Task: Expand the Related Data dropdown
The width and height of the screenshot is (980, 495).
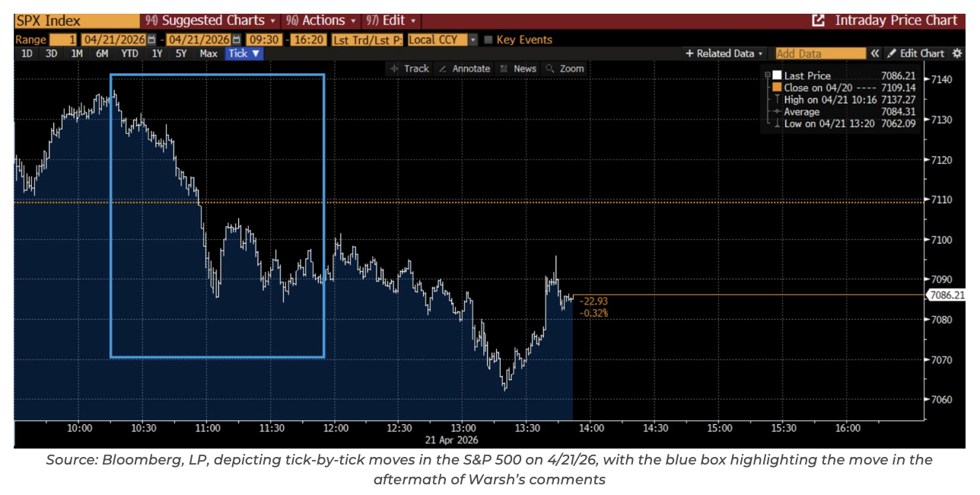Action: click(724, 53)
